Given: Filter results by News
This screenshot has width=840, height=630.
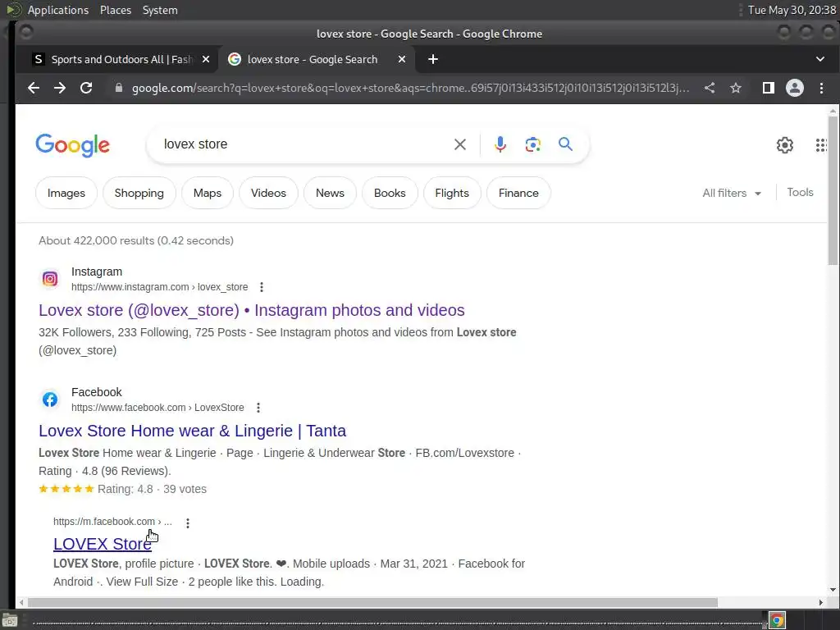Looking at the screenshot, I should 330,193.
